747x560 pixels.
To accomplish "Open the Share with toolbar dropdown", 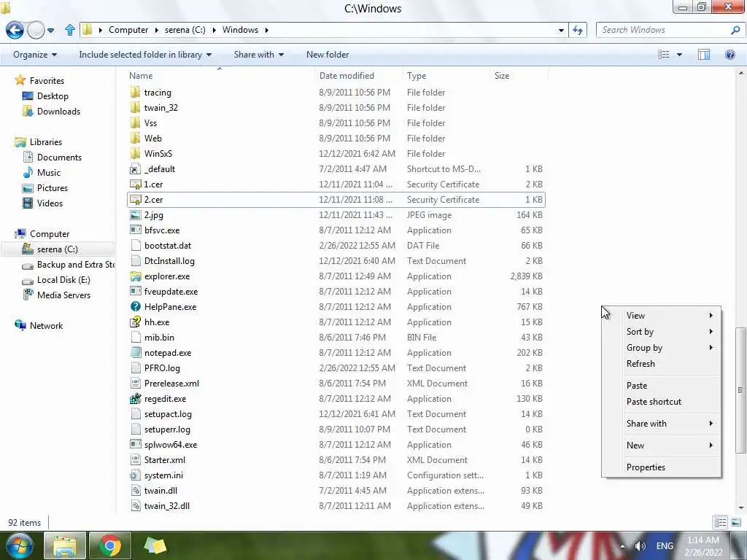I will coord(259,55).
